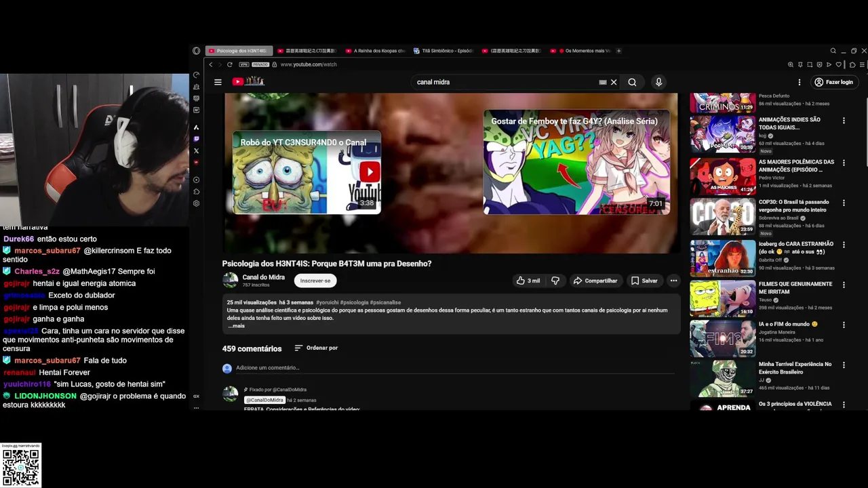Screen dimensions: 868x488
Task: Go back in the browser
Action: 211,64
